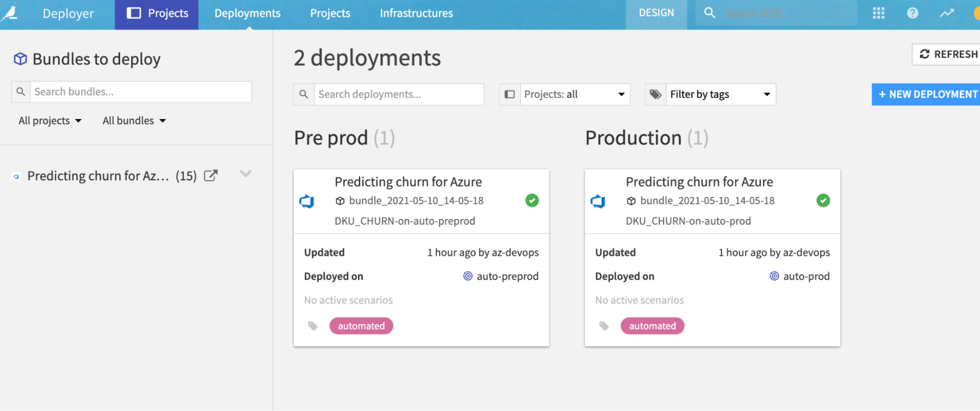This screenshot has width=980, height=411.
Task: Click the green status check on Production card
Action: [823, 200]
